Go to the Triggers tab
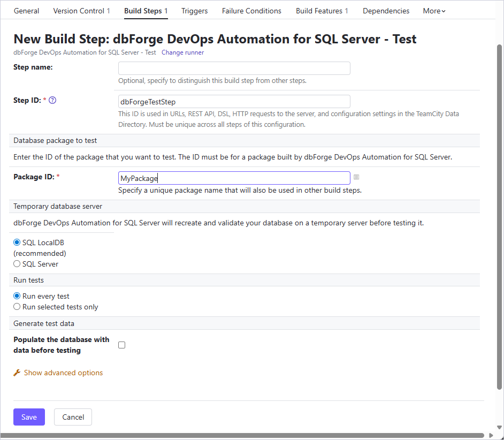This screenshot has width=504, height=440. click(194, 11)
